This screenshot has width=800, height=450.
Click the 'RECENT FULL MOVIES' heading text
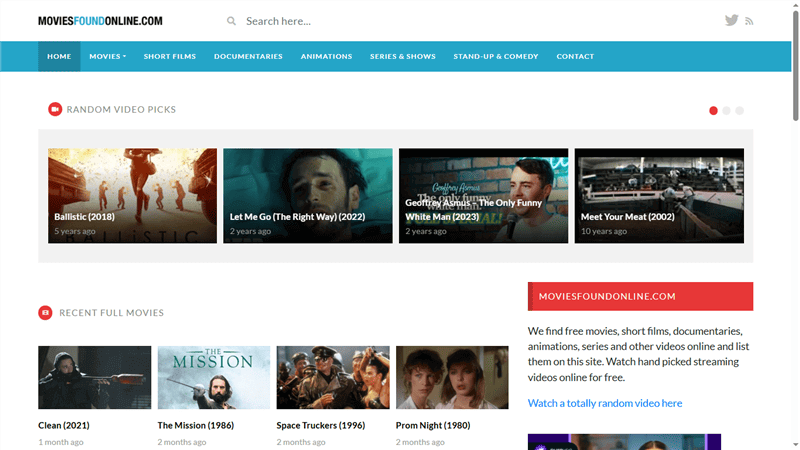(111, 313)
